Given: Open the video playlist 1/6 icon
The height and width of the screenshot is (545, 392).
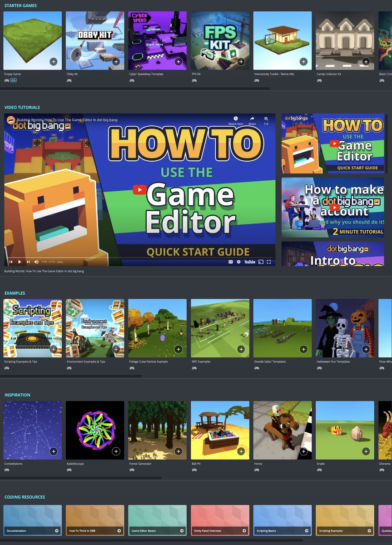Looking at the screenshot, I should (x=266, y=120).
